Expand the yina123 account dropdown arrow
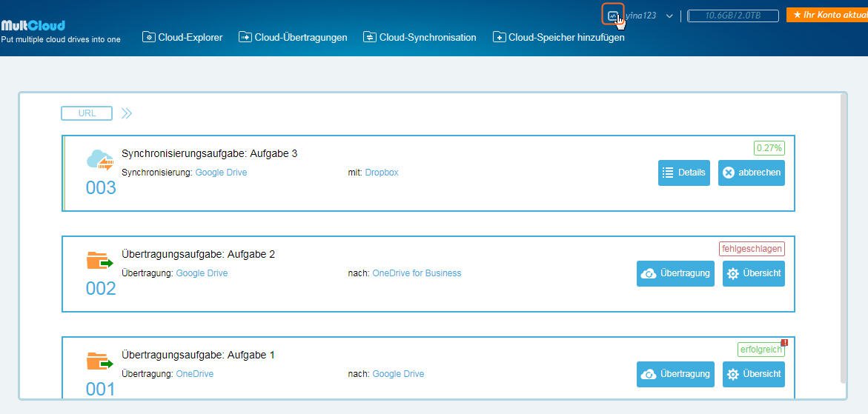Screen dimensions: 868x414 tap(669, 16)
